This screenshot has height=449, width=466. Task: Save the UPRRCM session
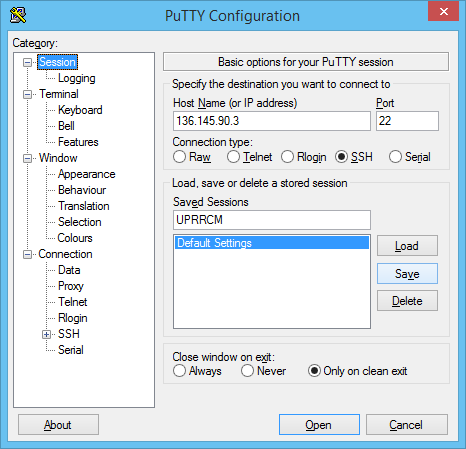[407, 274]
